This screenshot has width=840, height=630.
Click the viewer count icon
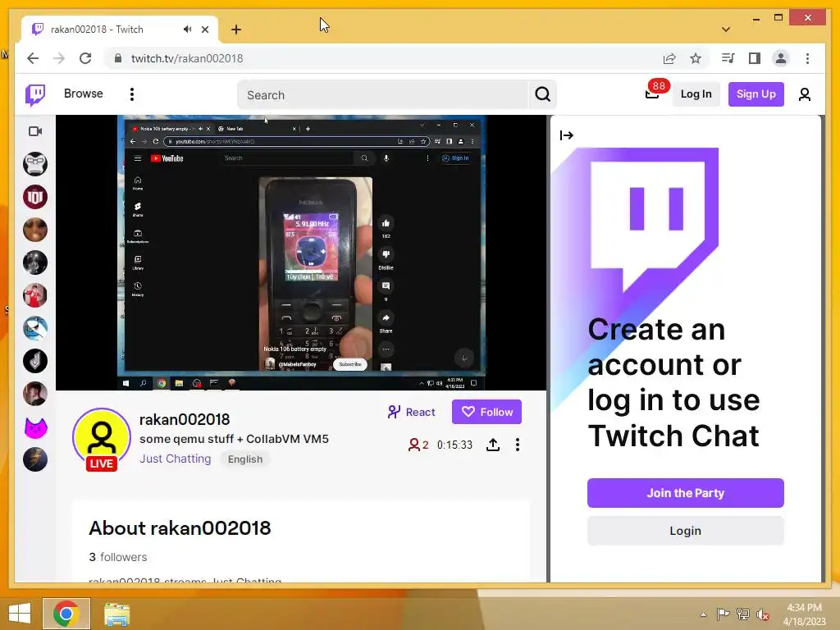[414, 445]
